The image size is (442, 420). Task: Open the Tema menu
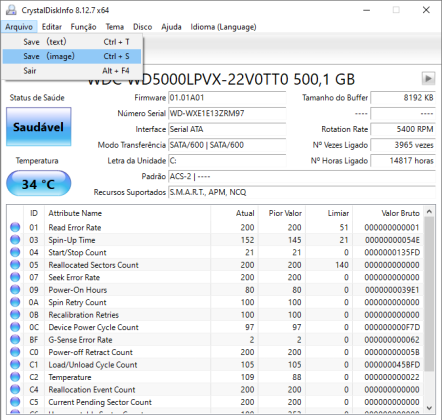click(115, 27)
